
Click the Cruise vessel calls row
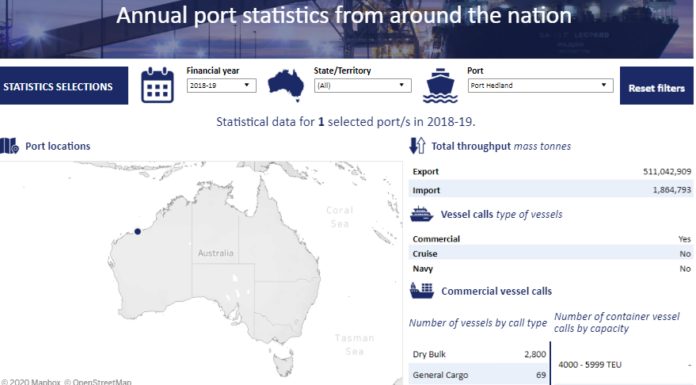(x=551, y=254)
